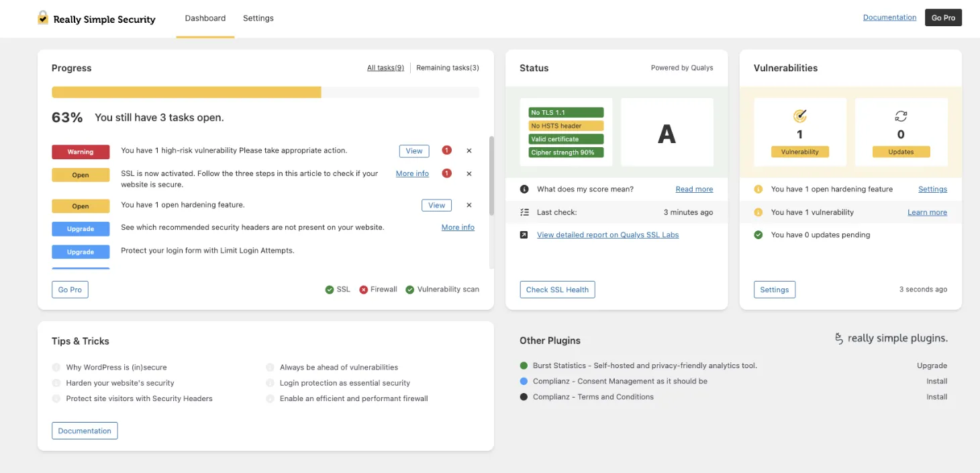The image size is (980, 473).
Task: Click the green SSL status check icon
Action: point(330,290)
